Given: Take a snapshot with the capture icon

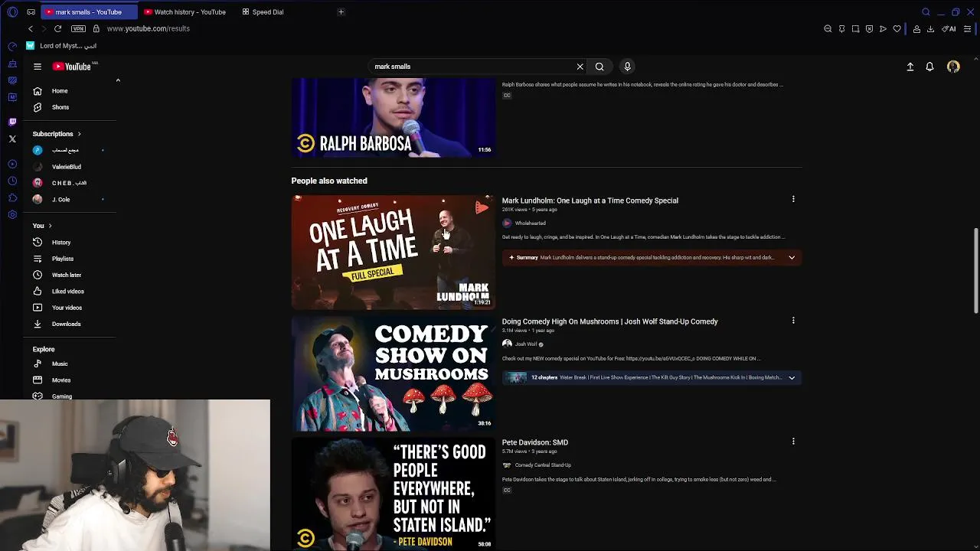Looking at the screenshot, I should click(855, 28).
